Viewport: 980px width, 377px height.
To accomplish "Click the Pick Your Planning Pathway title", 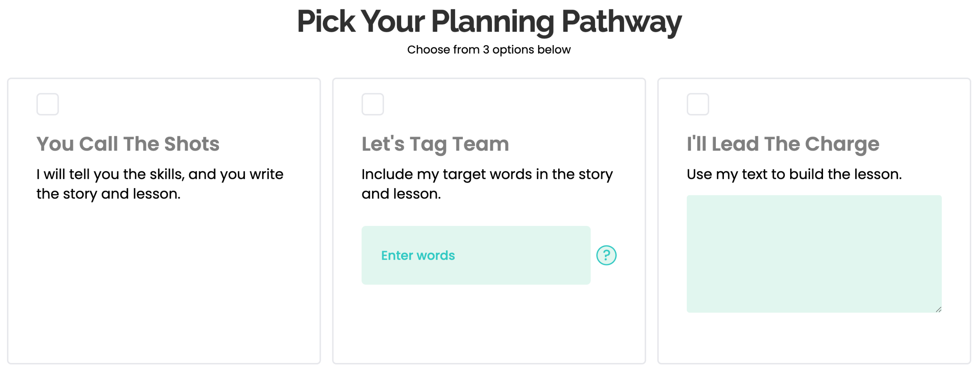I will (489, 21).
